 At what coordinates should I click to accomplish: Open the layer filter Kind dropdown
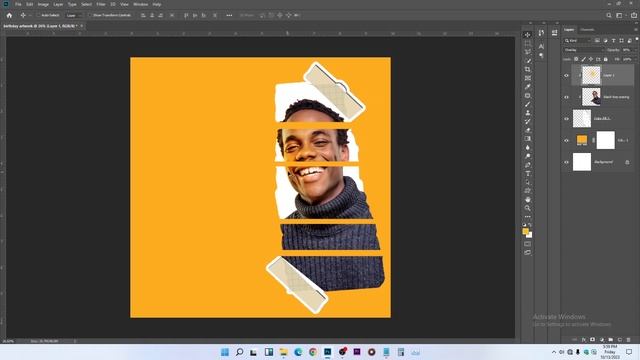577,40
